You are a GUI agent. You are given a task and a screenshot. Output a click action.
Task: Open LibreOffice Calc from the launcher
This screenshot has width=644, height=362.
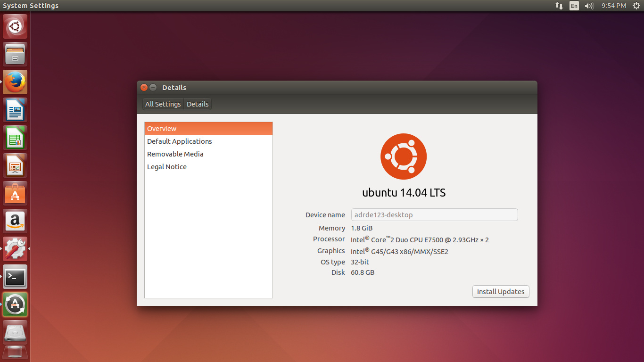click(x=15, y=138)
